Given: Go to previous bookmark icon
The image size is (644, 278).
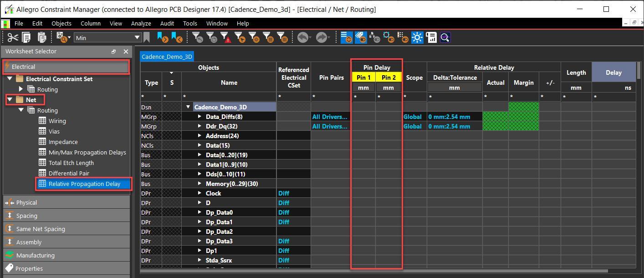Looking at the screenshot, I should click(x=177, y=37).
